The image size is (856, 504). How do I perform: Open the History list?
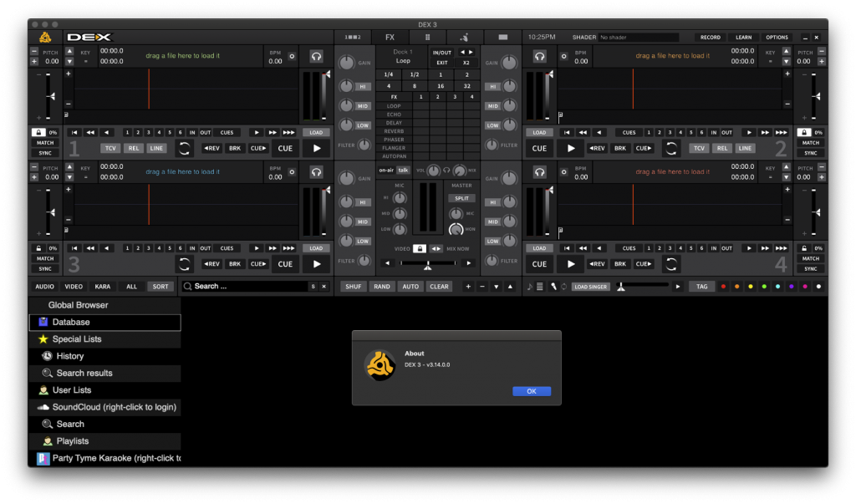[104, 356]
